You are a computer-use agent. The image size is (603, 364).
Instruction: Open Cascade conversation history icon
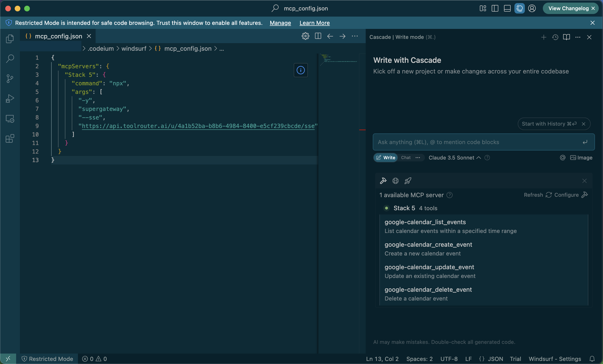click(x=555, y=37)
